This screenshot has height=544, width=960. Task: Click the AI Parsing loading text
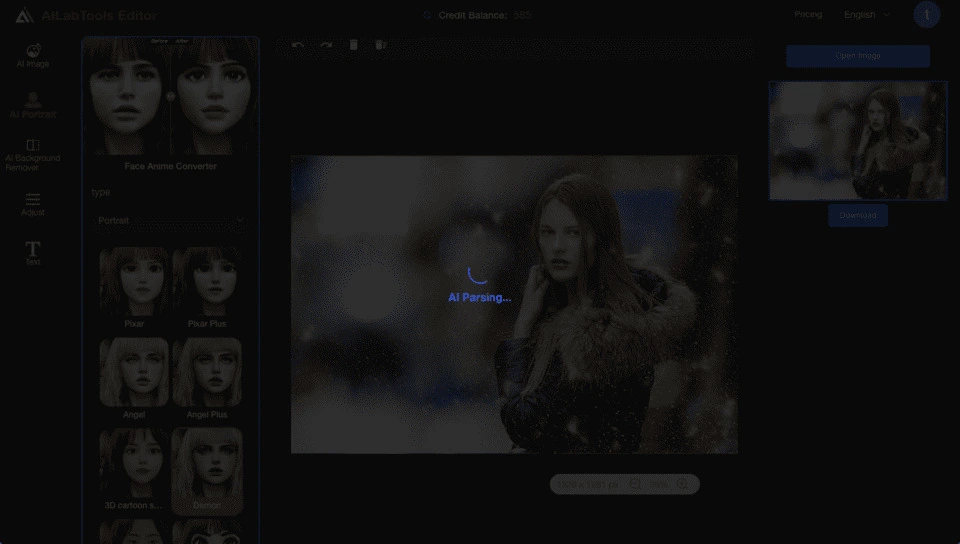pos(479,297)
